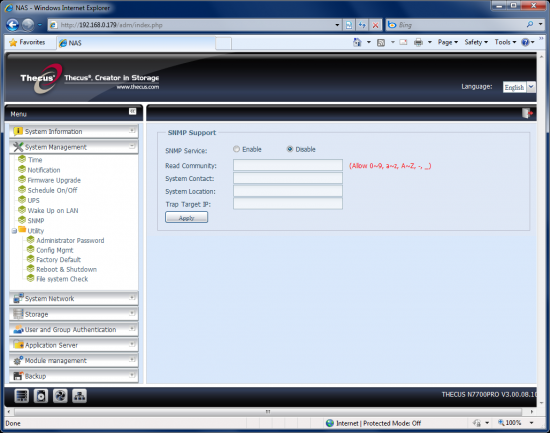Click the browser Back arrow button
This screenshot has height=433, width=550.
coord(12,25)
